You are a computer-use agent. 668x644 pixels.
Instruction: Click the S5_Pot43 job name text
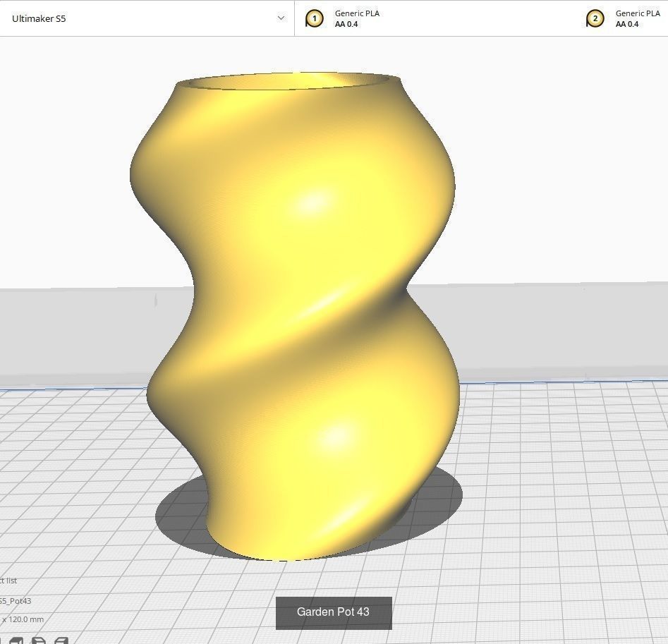tap(16, 601)
